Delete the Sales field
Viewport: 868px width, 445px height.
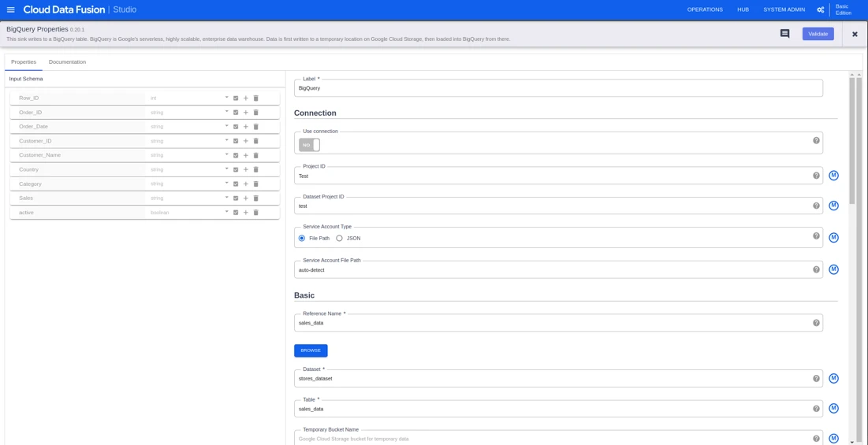pos(255,198)
